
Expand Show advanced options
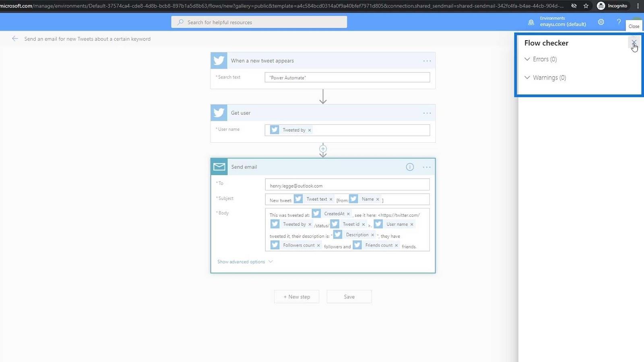coord(245,262)
